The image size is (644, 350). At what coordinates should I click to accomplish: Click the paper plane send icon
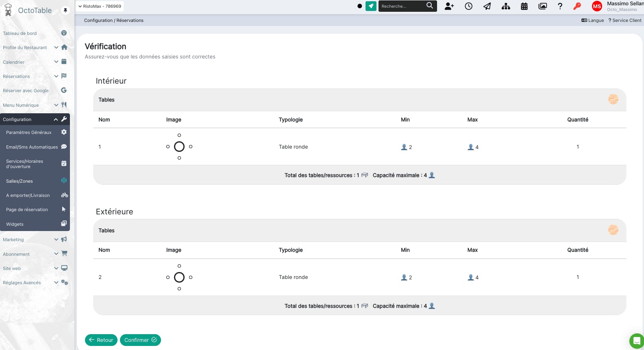point(487,6)
